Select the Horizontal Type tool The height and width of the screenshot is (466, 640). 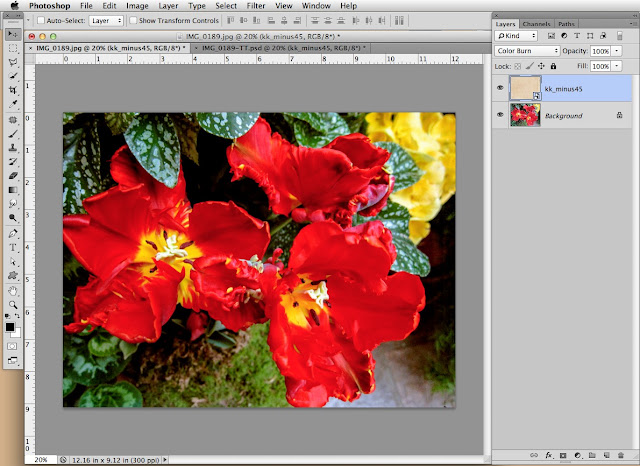pyautogui.click(x=13, y=247)
